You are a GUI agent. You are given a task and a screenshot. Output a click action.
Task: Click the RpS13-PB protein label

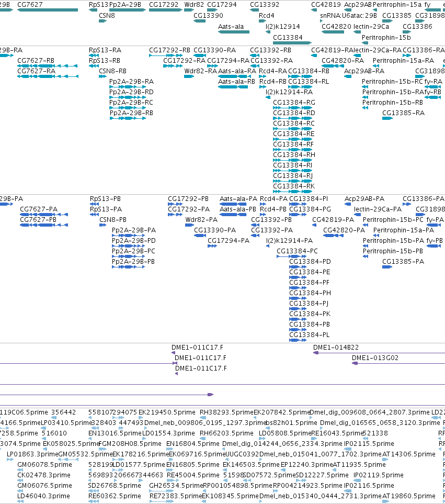click(105, 199)
